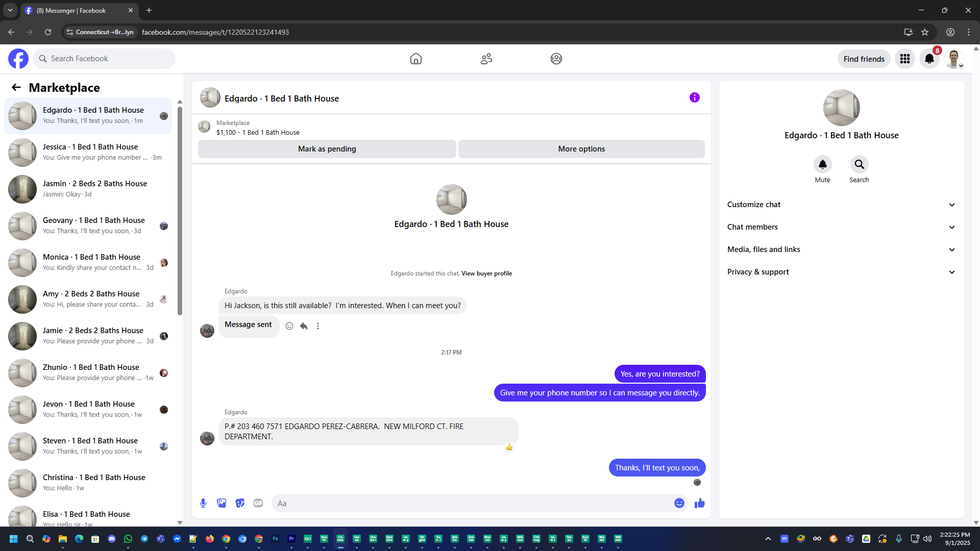Send a thumbs-up like
Image resolution: width=980 pixels, height=551 pixels.
699,503
